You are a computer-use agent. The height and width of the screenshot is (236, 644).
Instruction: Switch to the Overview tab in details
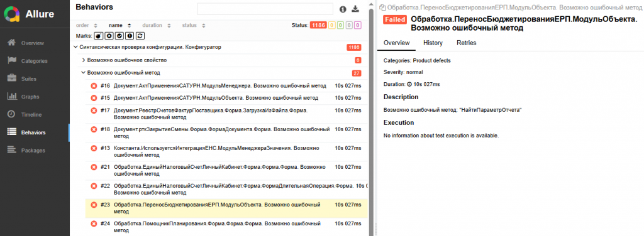click(x=396, y=43)
